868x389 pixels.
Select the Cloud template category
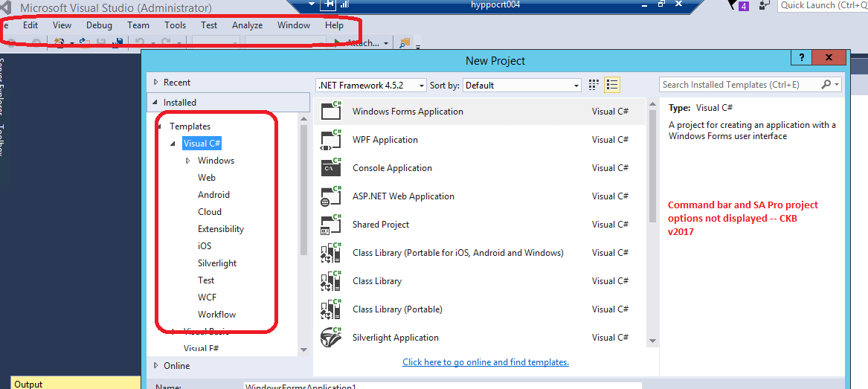(x=210, y=212)
